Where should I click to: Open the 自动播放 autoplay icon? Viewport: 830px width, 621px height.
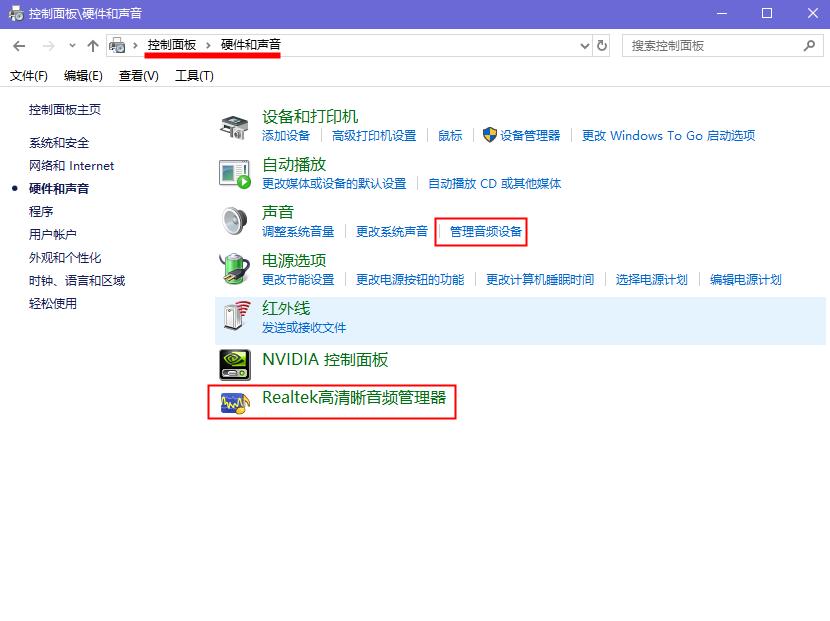233,174
